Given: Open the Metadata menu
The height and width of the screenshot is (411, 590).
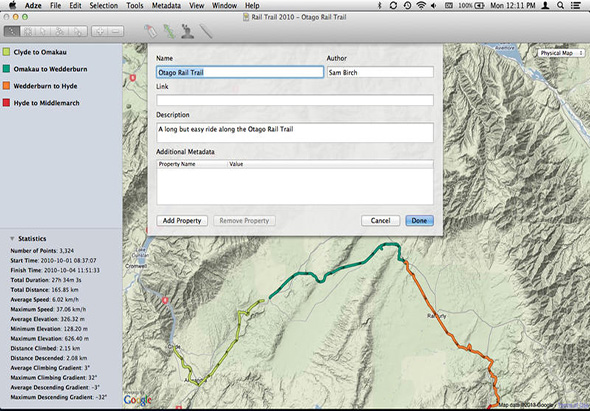Looking at the screenshot, I should (x=166, y=5).
